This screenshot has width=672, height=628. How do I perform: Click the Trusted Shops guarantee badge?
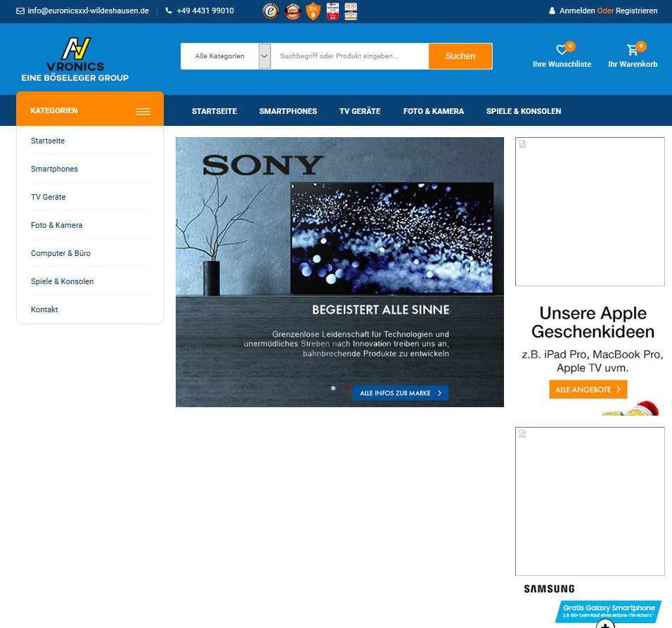pos(271,11)
